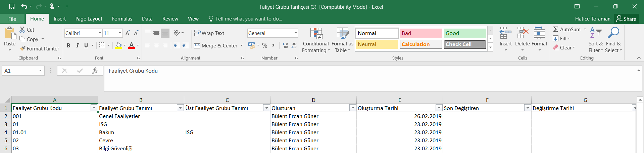
Task: Apply the yellow highlight Fill Color
Action: (118, 45)
